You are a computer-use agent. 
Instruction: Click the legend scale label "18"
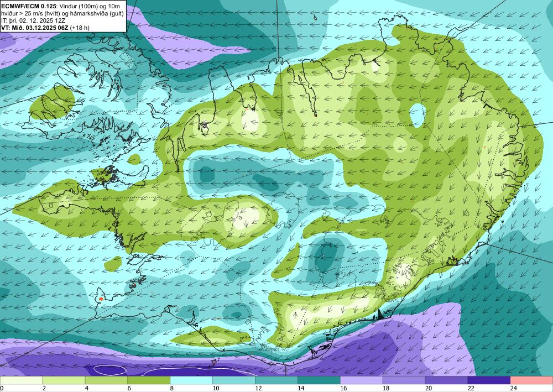tap(386, 388)
